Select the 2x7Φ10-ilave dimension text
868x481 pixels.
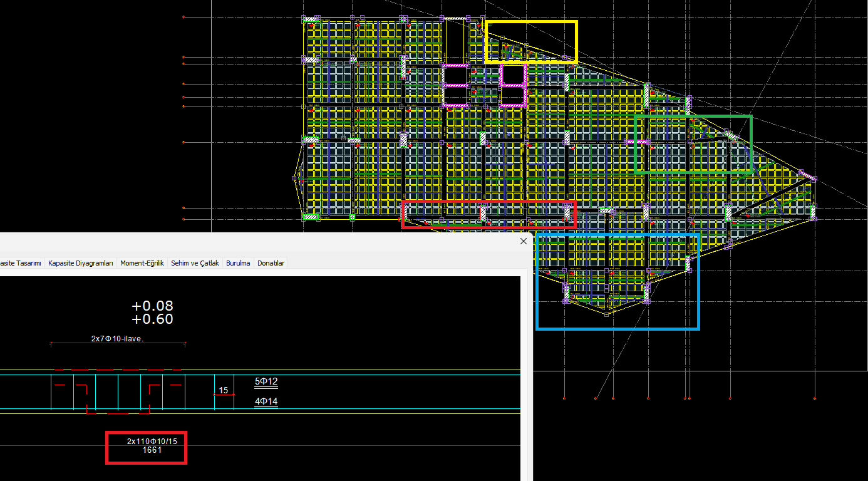tap(118, 339)
